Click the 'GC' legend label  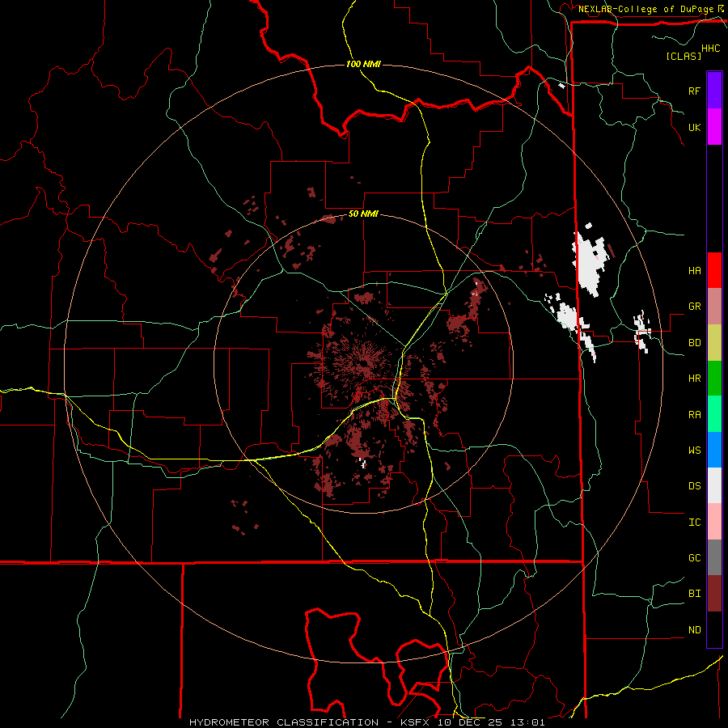[x=694, y=558]
